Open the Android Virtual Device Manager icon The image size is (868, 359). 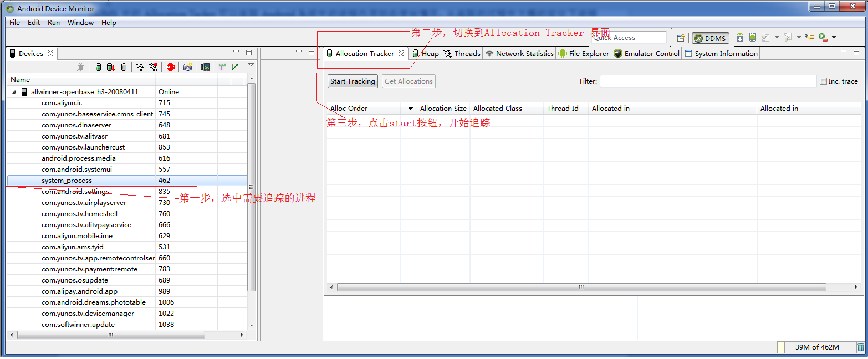tap(753, 38)
